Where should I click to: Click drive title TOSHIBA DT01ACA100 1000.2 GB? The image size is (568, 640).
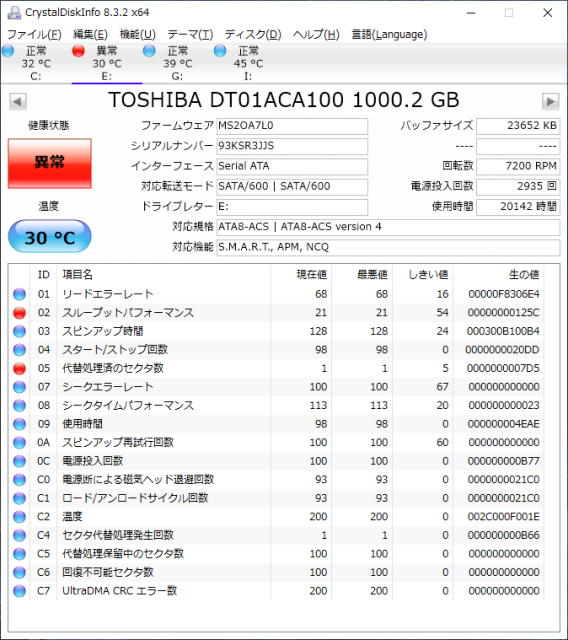(x=284, y=100)
